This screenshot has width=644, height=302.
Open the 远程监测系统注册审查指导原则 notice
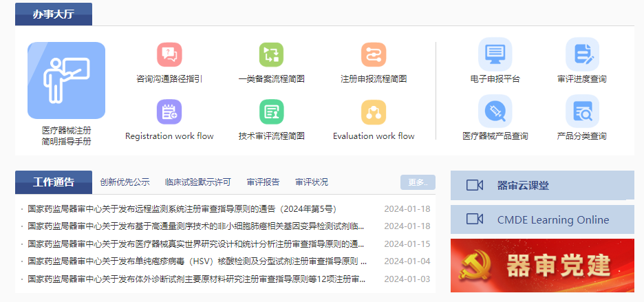click(182, 208)
